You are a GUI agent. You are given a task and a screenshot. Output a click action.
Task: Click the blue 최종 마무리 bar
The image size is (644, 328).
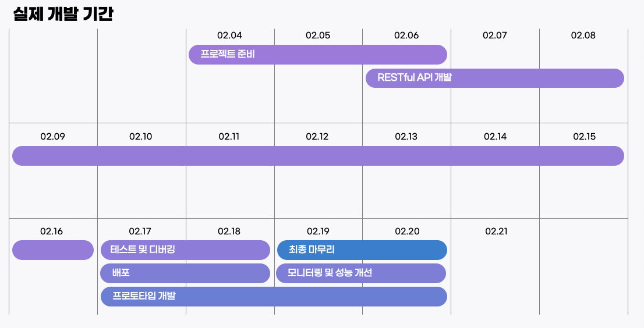(x=362, y=249)
